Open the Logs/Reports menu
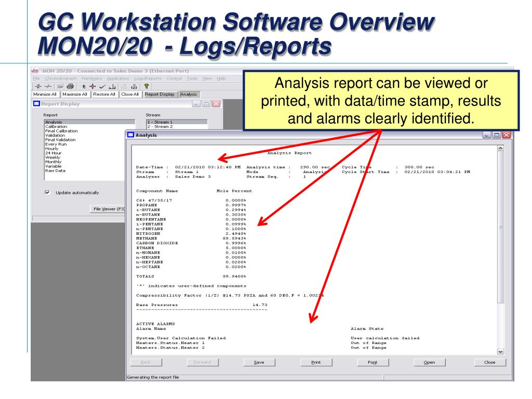The image size is (532, 399). click(x=148, y=78)
